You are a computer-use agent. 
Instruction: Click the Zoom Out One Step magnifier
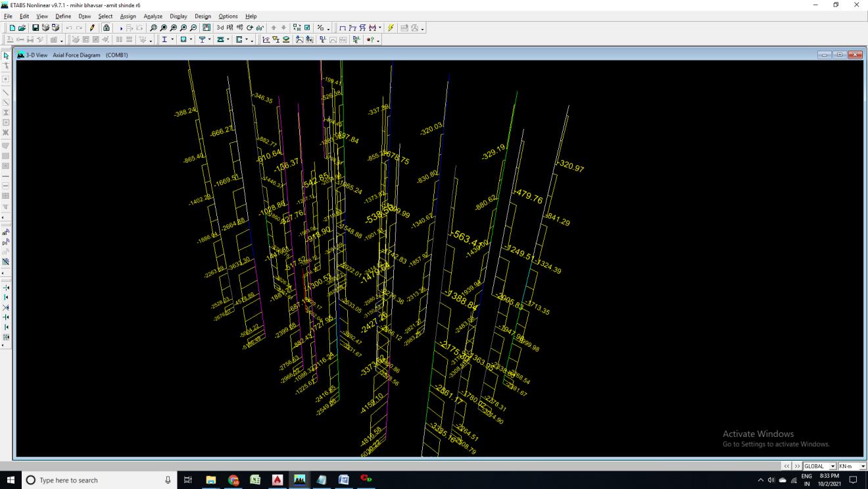(x=193, y=28)
